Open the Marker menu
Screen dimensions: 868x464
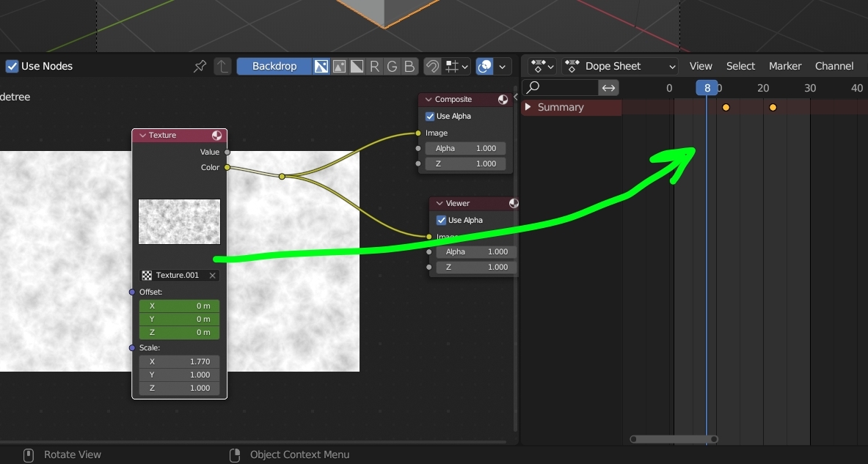point(785,65)
